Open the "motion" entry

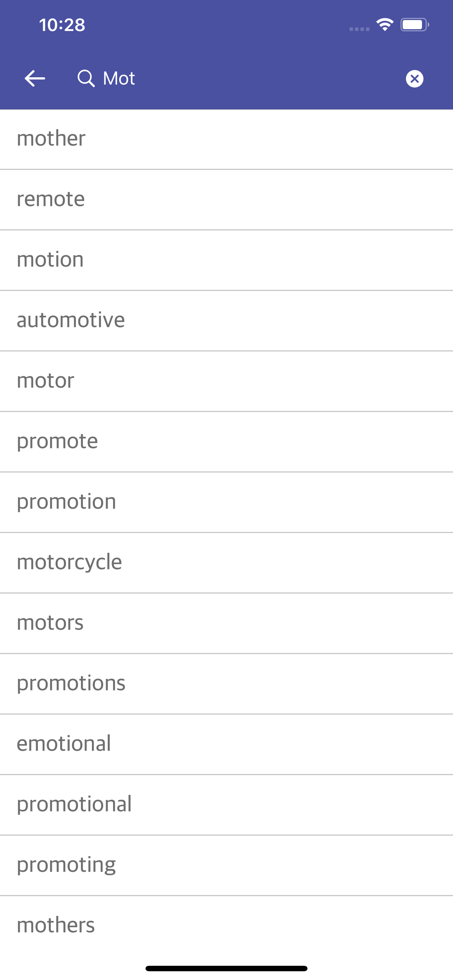[x=226, y=260]
